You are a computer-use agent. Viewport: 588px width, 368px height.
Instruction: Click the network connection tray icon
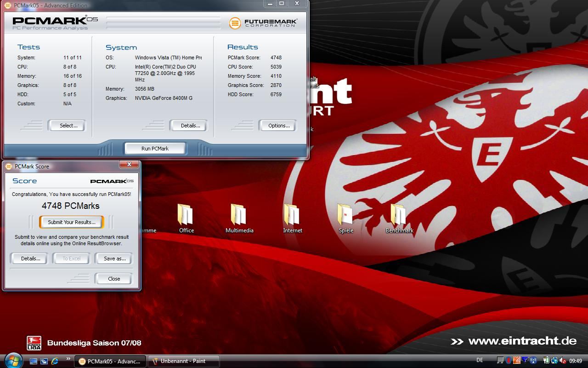(554, 361)
